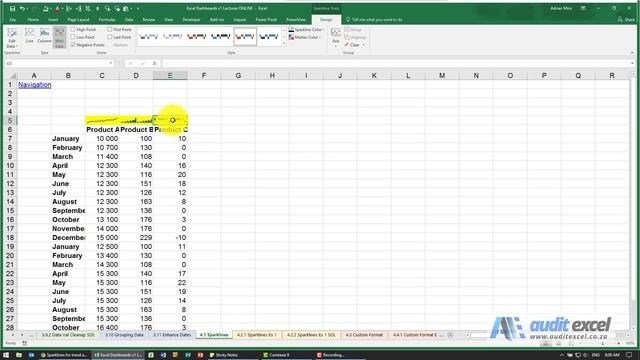Image resolution: width=640 pixels, height=360 pixels.
Task: Switch to the Insert ribbon tab
Action: (x=53, y=20)
